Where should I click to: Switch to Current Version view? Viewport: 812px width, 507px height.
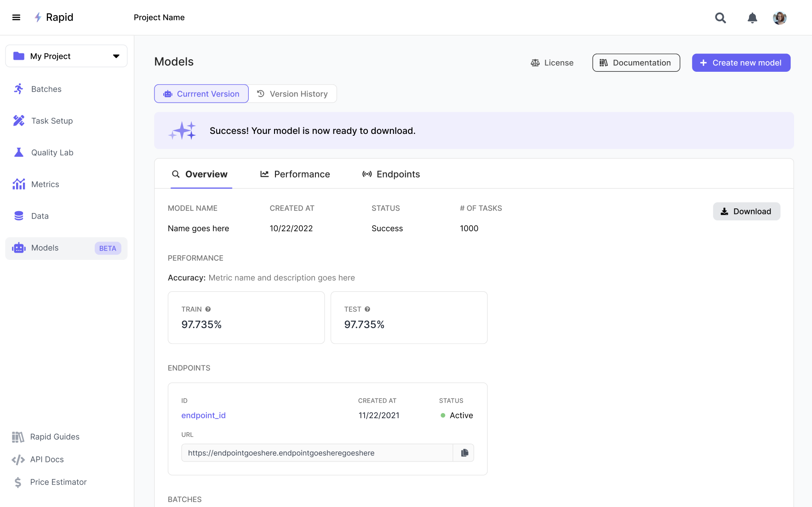tap(201, 94)
